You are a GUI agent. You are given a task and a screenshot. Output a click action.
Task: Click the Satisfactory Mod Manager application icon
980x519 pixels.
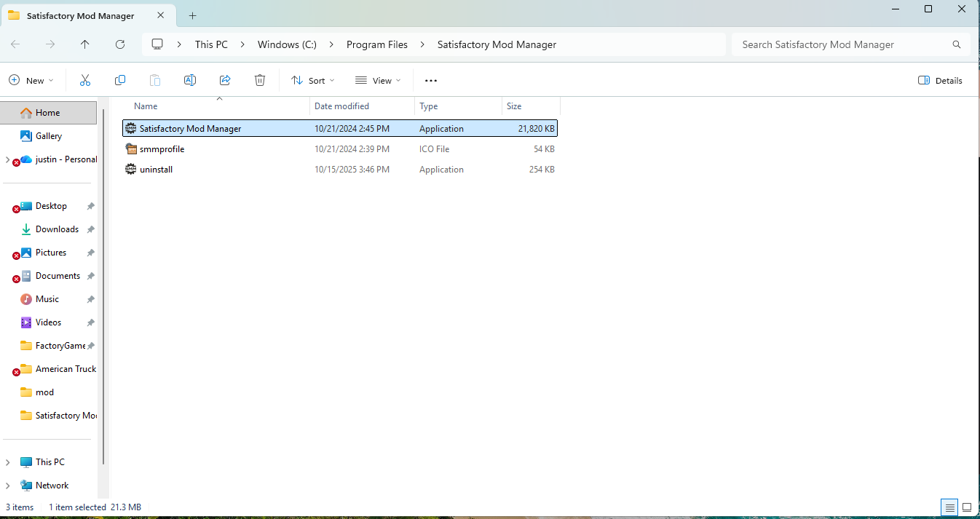[131, 129]
